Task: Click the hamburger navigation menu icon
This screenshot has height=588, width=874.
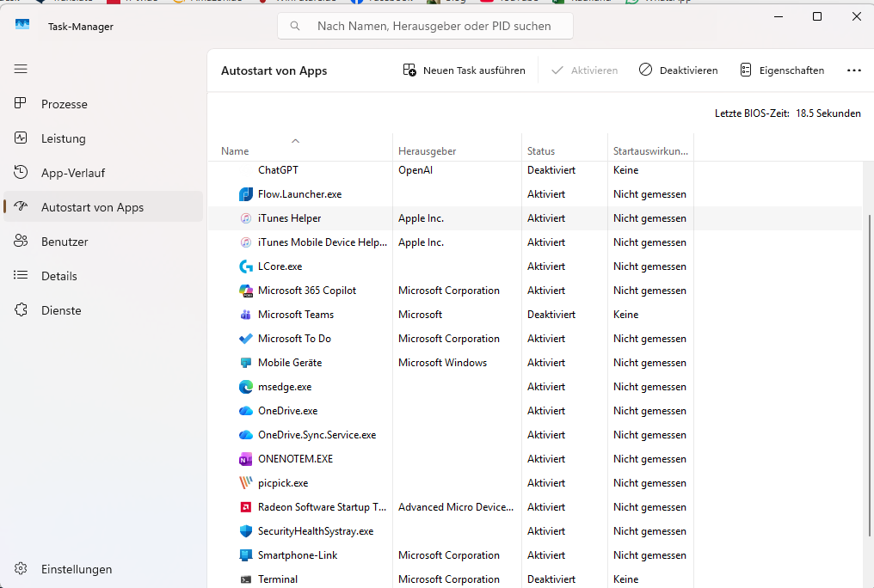Action: coord(21,69)
